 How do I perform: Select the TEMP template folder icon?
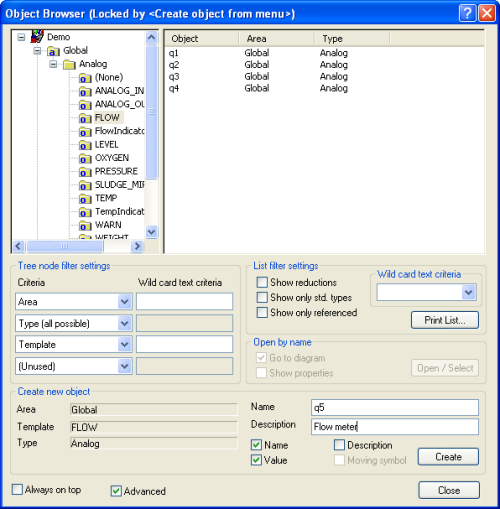(85, 199)
